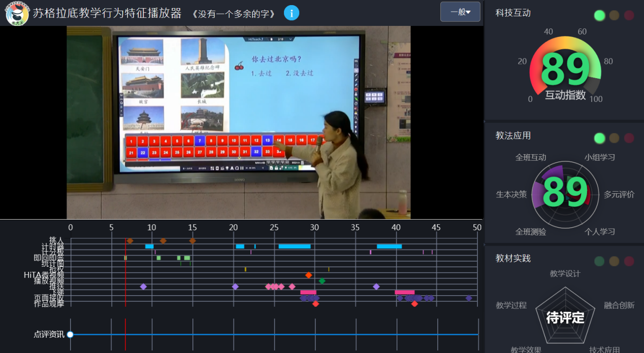The image size is (644, 353).
Task: Click the classroom video frame
Action: 239,122
